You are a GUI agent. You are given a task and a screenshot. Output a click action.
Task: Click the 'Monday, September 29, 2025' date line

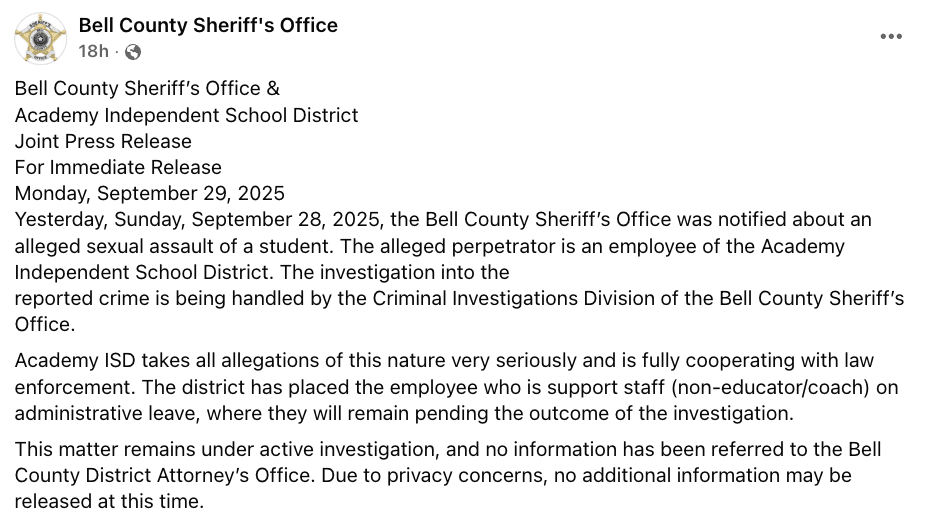point(150,193)
